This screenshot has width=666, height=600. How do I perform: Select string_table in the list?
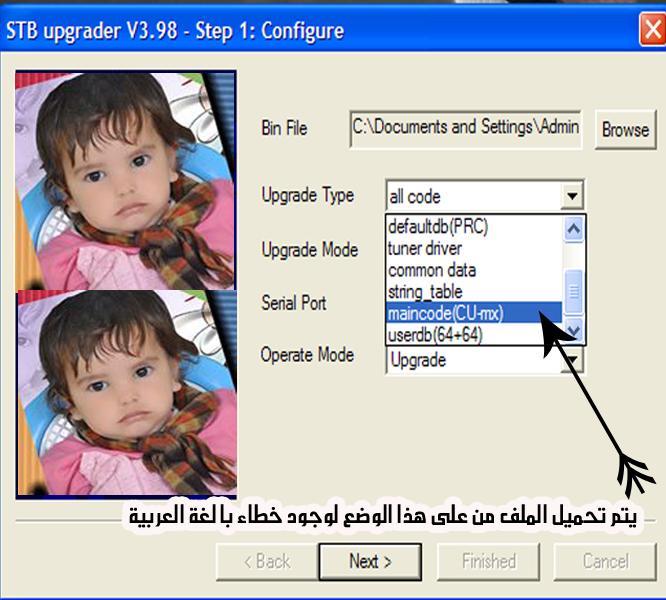474,292
